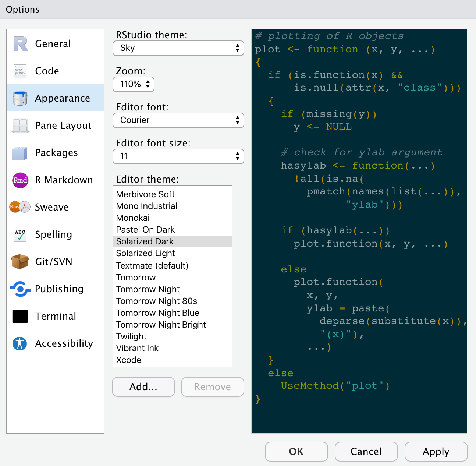Open the Zoom dropdown set to 110%
476x466 pixels.
point(134,84)
